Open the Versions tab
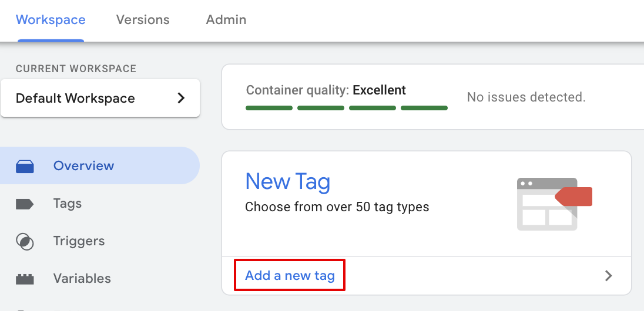Image resolution: width=644 pixels, height=311 pixels. click(x=143, y=20)
